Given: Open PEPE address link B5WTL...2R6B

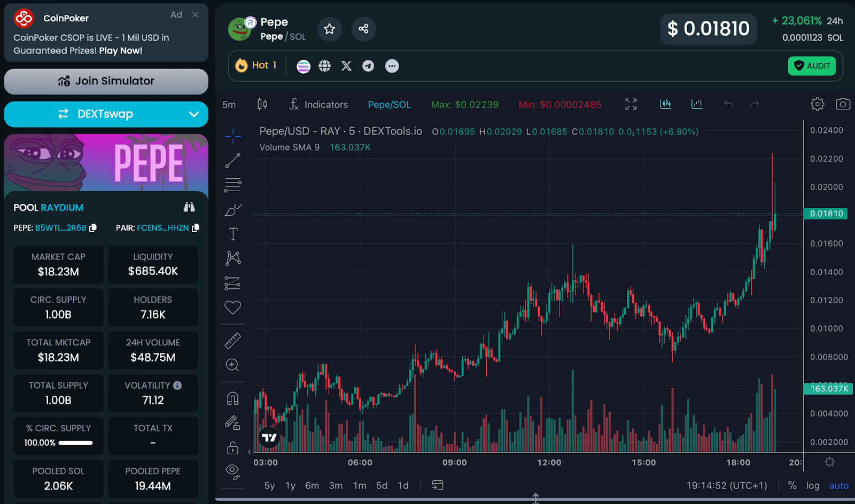Looking at the screenshot, I should 60,228.
